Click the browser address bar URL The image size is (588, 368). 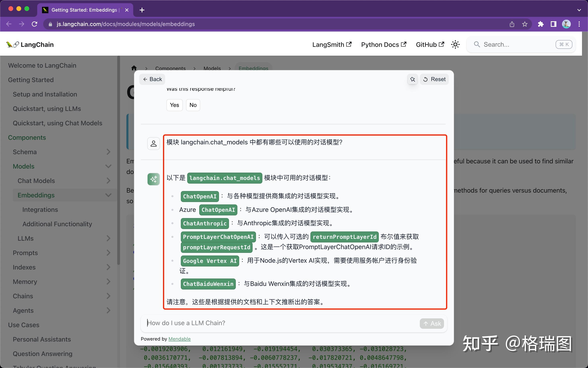click(126, 24)
